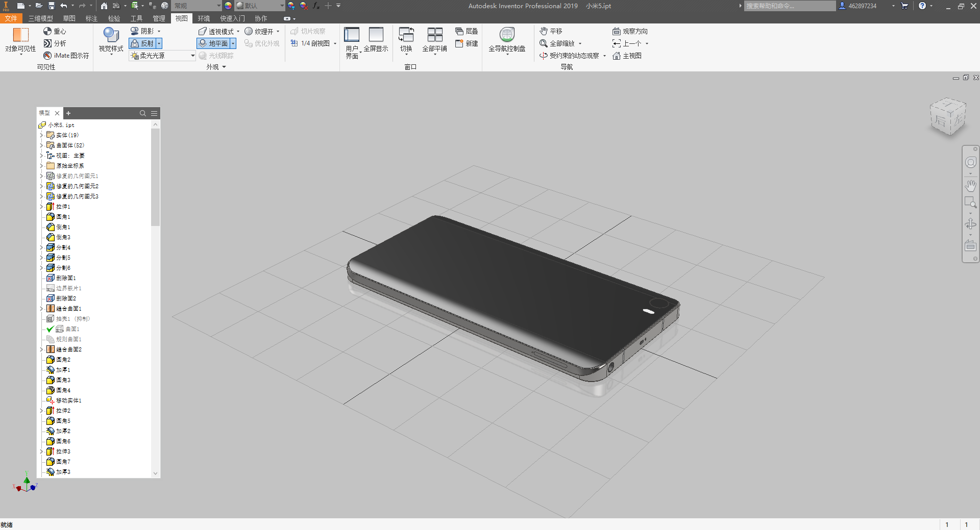Open the 文件 menu
Screen dimensions: 980x530
pyautogui.click(x=11, y=18)
